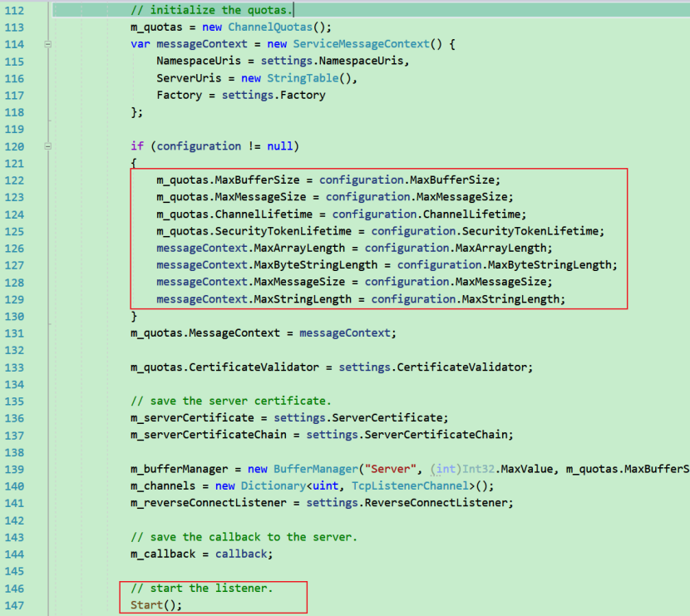Click configuration.MaxByteStringLength on line 127

point(505,265)
